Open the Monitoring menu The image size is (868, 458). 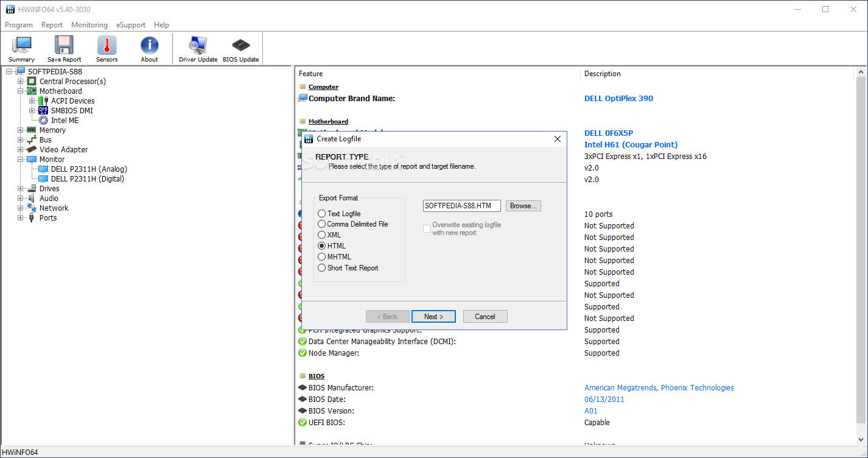(89, 25)
